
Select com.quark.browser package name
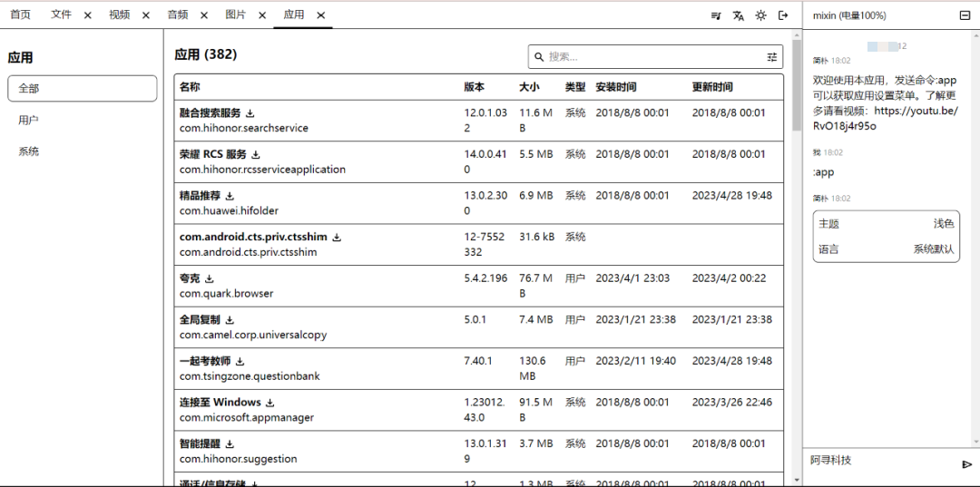(x=226, y=294)
